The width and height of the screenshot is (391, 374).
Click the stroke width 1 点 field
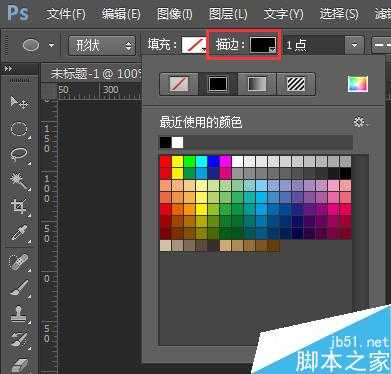(x=314, y=45)
